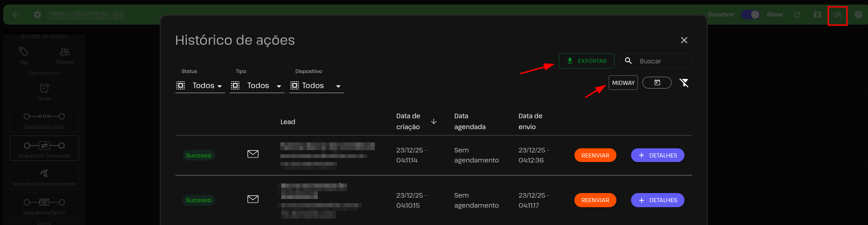Image resolution: width=868 pixels, height=225 pixels.
Task: Click the Tag icon in sidebar
Action: (24, 52)
